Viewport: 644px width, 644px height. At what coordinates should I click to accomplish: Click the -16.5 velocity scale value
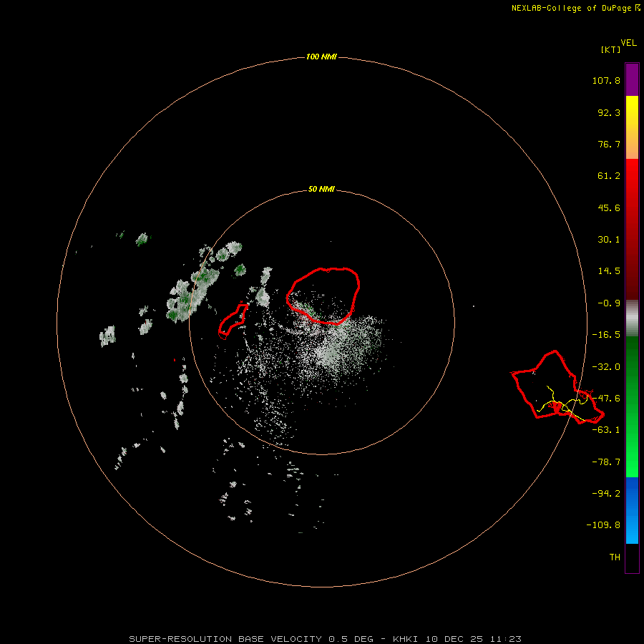(606, 335)
